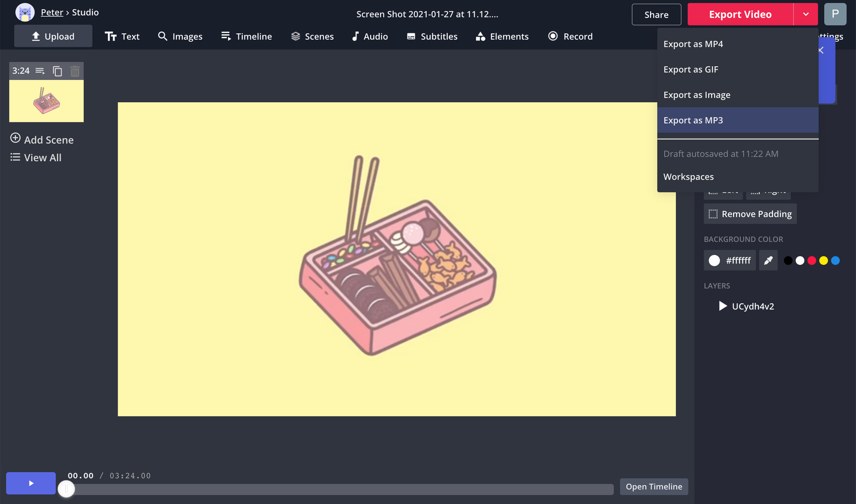Select the eyedropper color picker tool
The height and width of the screenshot is (504, 856).
point(768,261)
